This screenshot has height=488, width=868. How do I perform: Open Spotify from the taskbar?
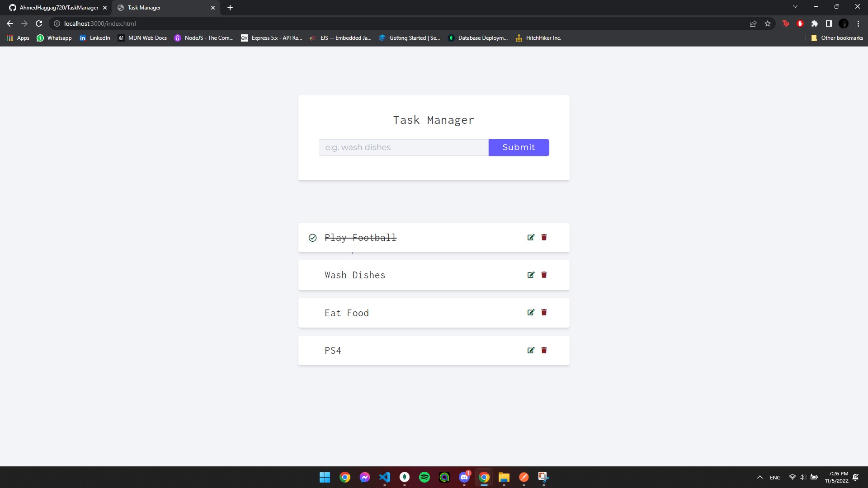424,477
